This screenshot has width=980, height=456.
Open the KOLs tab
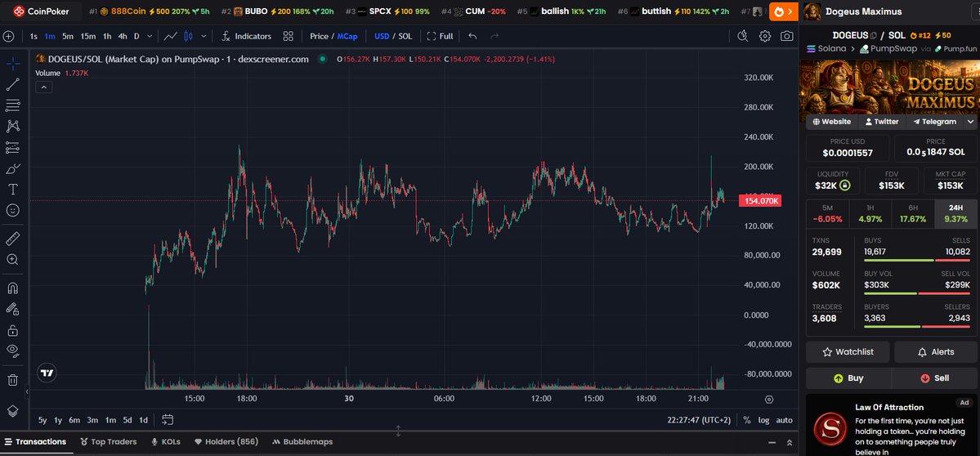coord(166,441)
